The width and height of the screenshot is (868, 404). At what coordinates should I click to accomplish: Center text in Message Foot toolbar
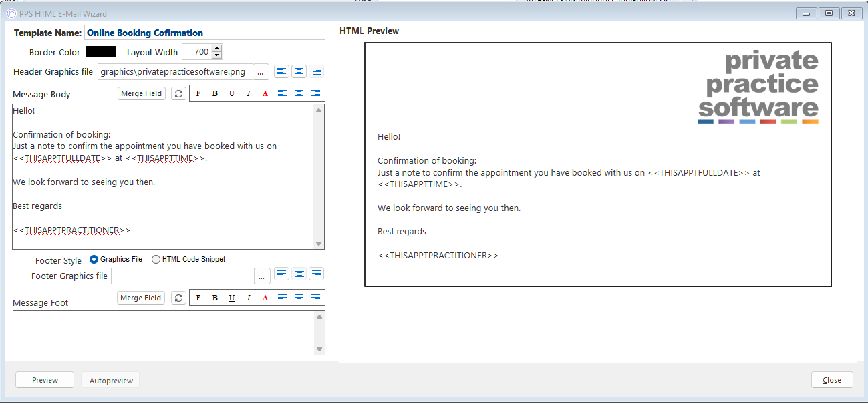point(299,298)
